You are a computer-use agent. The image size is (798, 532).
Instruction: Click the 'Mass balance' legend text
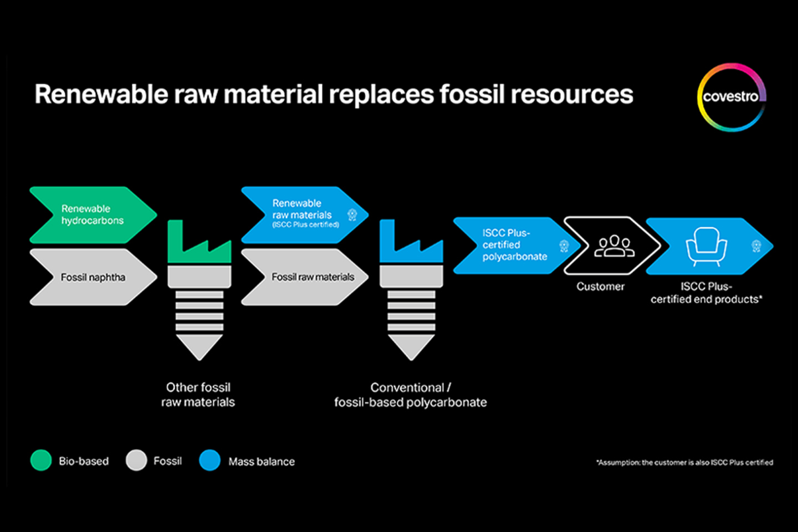pos(262,461)
